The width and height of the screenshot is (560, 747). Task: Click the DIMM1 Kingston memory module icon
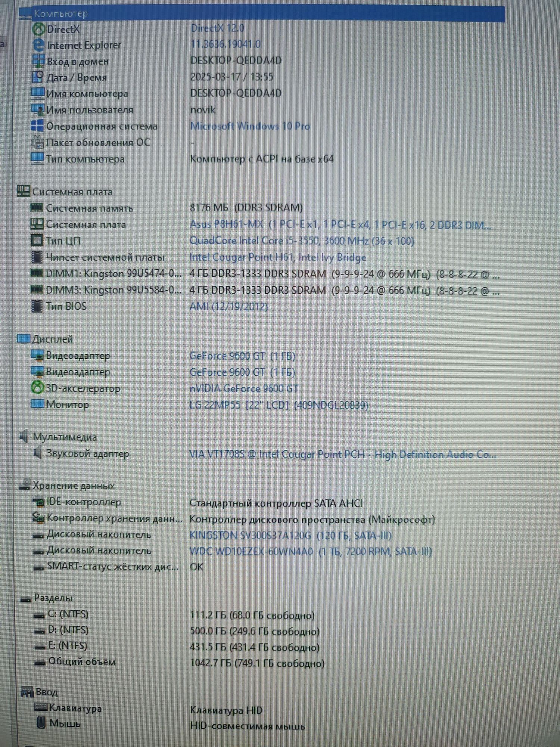click(x=36, y=273)
